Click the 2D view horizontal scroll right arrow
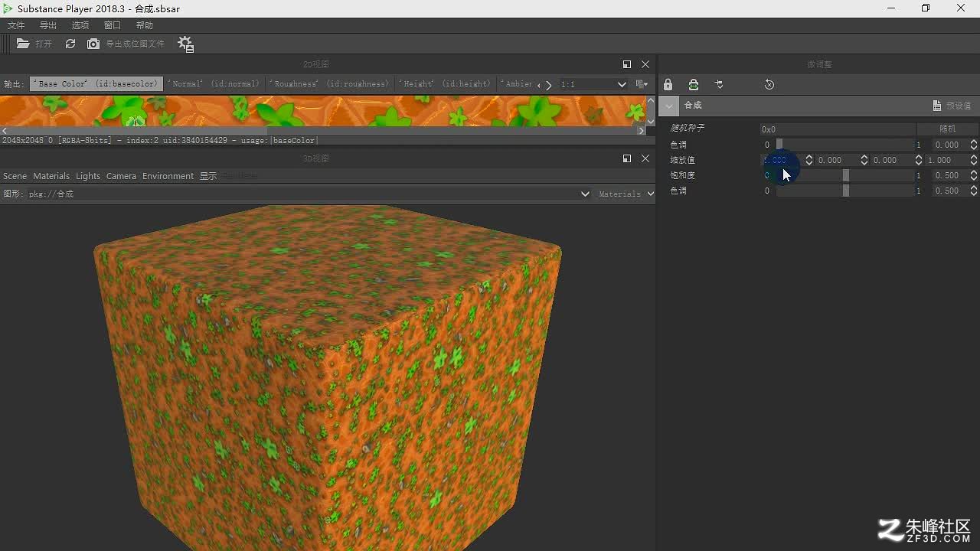980x551 pixels. coord(642,131)
